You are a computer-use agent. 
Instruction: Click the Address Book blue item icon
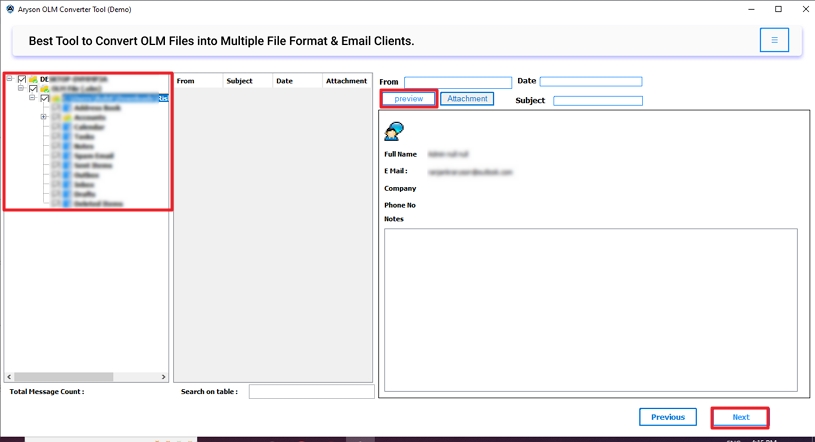click(x=67, y=108)
